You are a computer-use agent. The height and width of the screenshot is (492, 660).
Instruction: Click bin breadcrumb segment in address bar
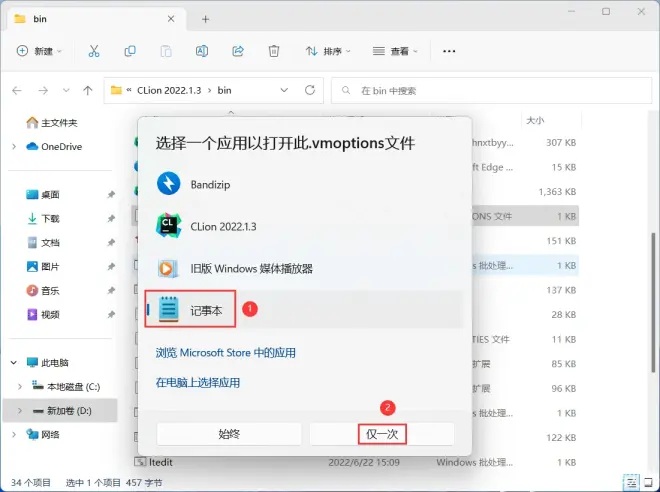coord(224,90)
